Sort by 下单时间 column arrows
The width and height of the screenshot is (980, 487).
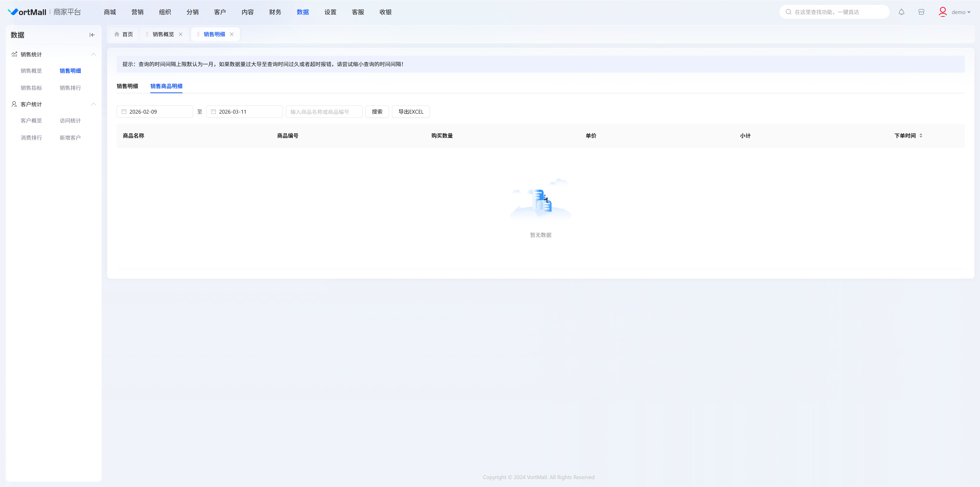coord(921,136)
